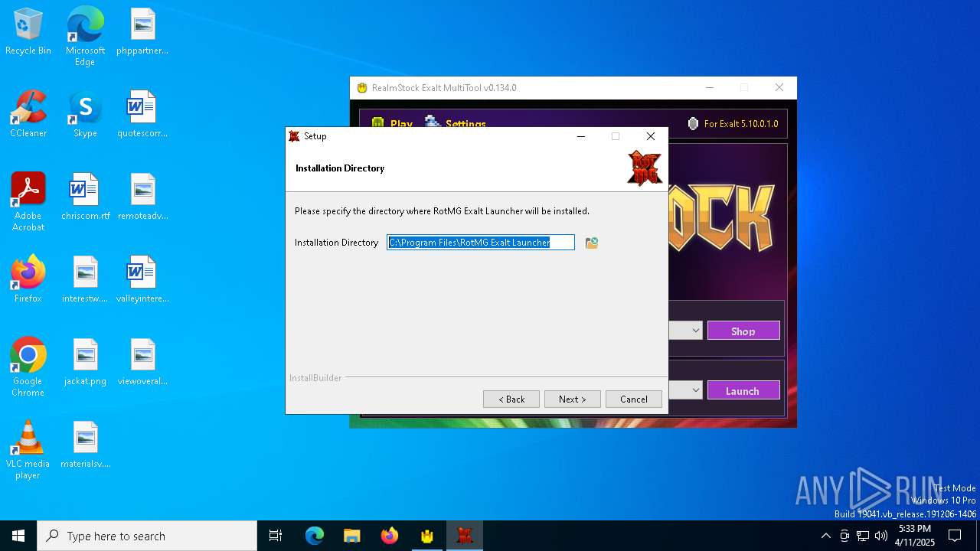Open Settings tab in RealmStock MultiTool
Viewport: 980px width, 551px height.
[456, 123]
